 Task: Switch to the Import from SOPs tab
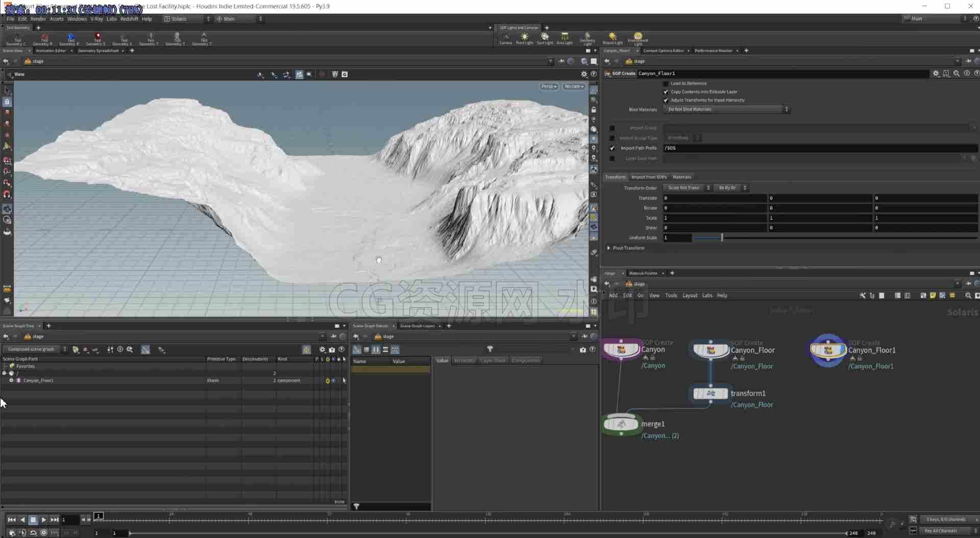(649, 177)
